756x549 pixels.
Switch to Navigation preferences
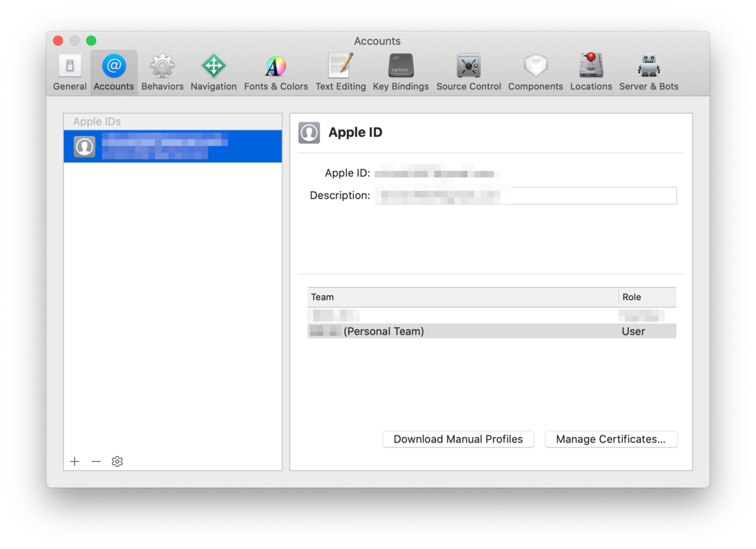pyautogui.click(x=214, y=72)
